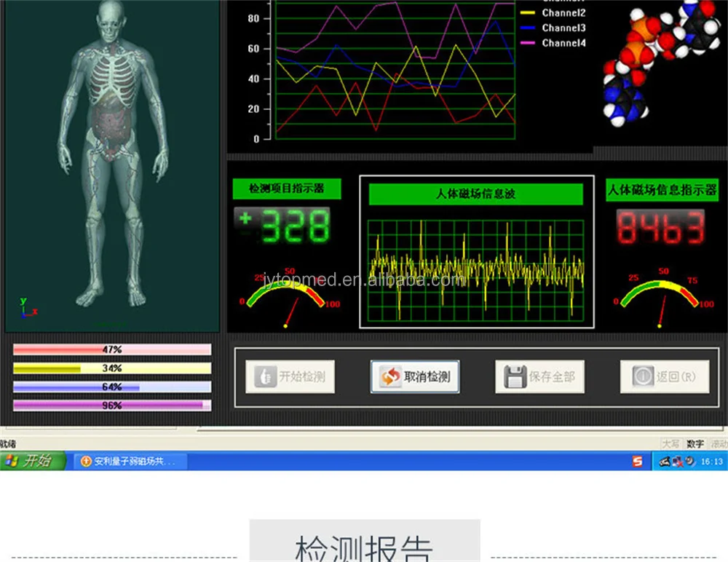Click the Channel4 legend entry
Viewport: 728px width, 562px height.
click(553, 43)
